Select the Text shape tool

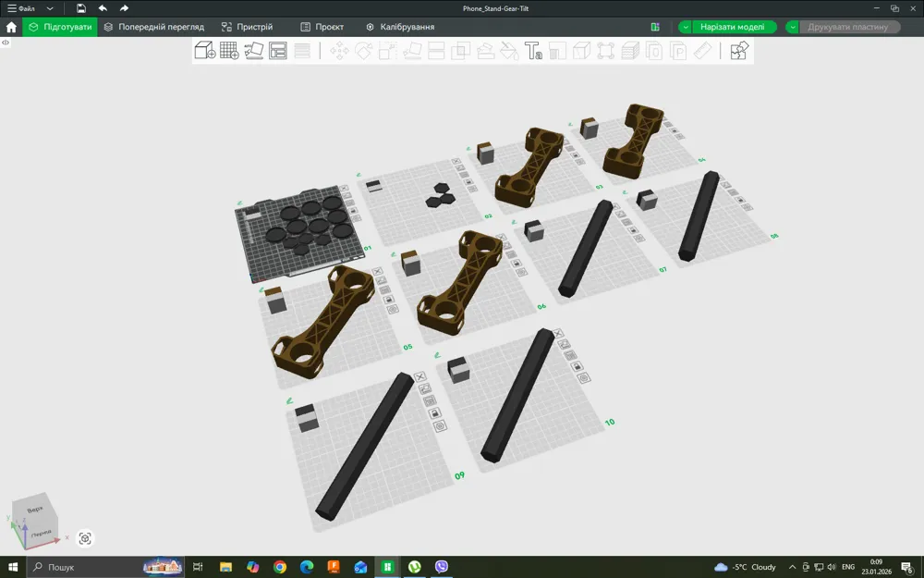coord(533,51)
